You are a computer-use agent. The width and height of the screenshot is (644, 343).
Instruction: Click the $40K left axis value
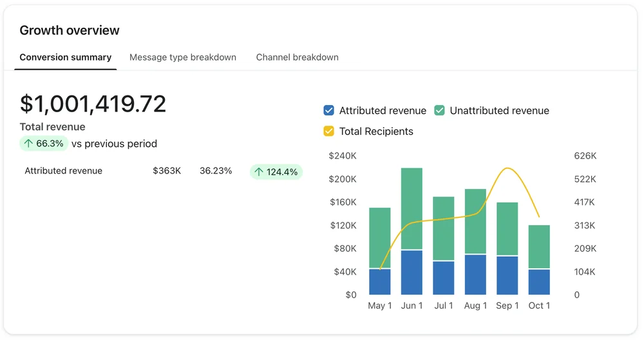click(345, 271)
